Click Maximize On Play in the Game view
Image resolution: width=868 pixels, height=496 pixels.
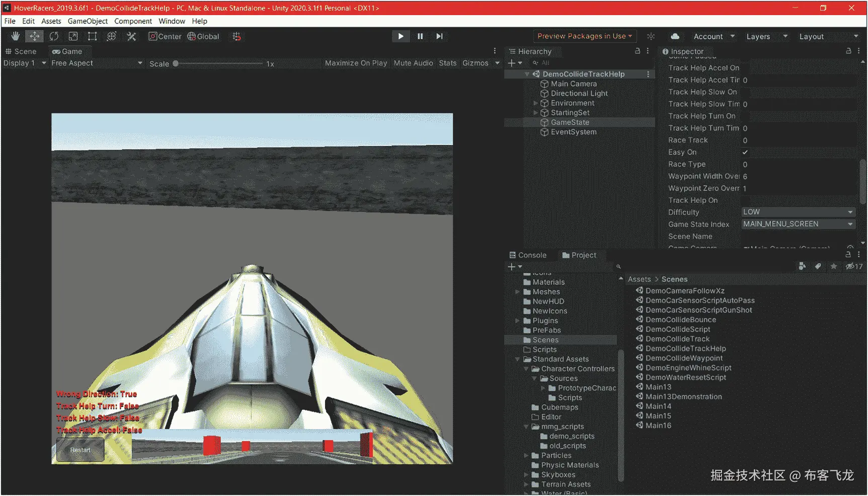[x=356, y=62]
